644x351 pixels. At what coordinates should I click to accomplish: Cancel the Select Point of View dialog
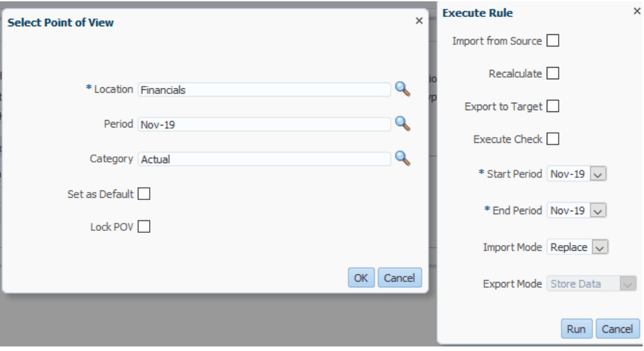tap(400, 278)
